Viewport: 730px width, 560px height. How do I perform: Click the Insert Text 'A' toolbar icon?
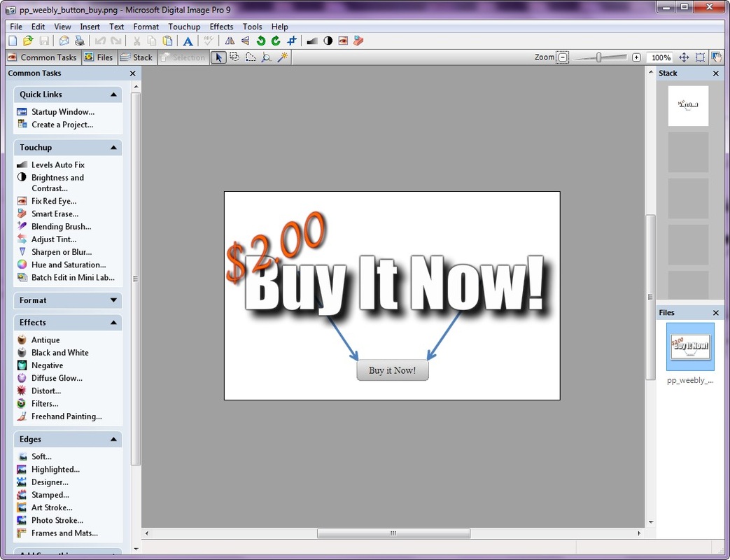click(x=188, y=41)
